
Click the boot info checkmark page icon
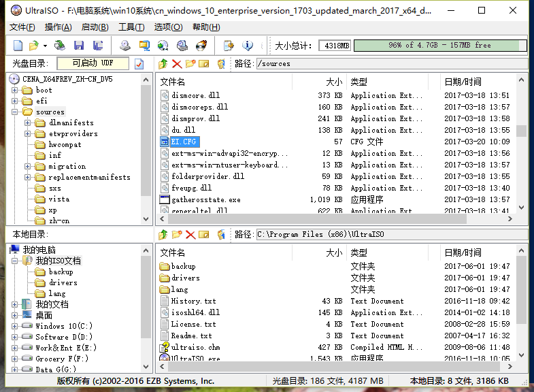click(139, 64)
